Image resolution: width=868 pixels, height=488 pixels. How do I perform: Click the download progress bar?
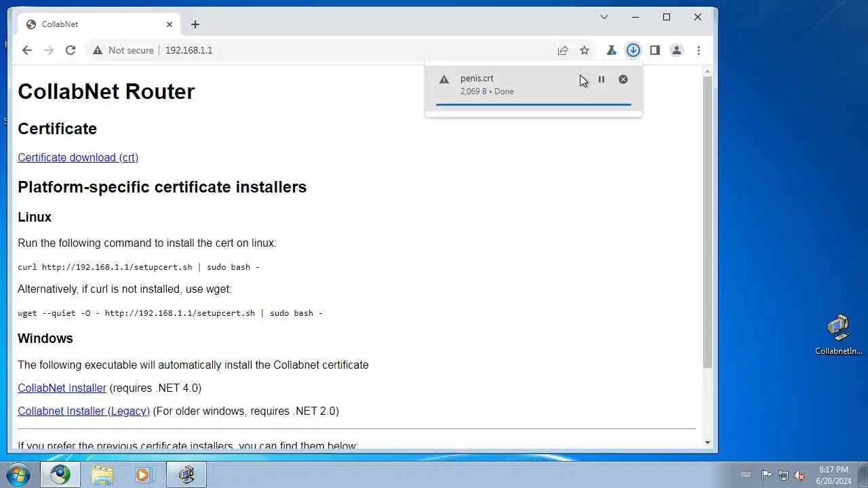coord(534,104)
